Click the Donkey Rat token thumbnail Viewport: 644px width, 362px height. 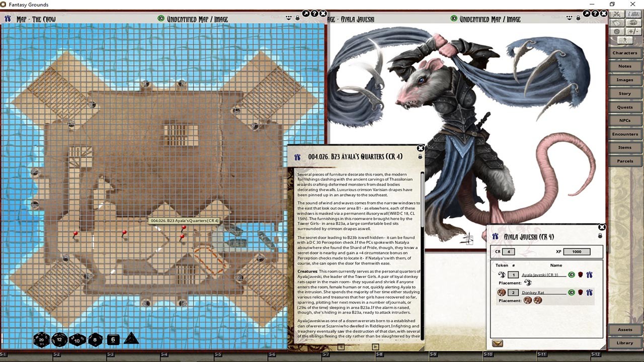pyautogui.click(x=502, y=293)
